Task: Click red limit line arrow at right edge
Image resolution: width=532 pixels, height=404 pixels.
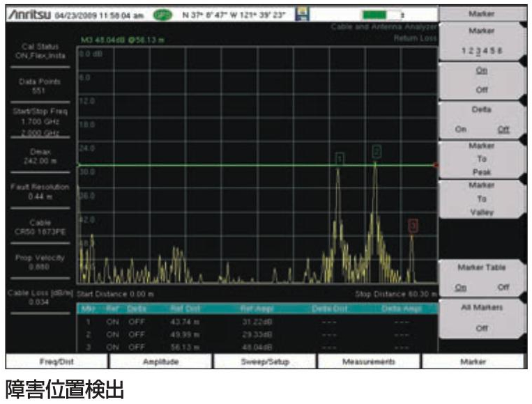Action: tap(436, 165)
